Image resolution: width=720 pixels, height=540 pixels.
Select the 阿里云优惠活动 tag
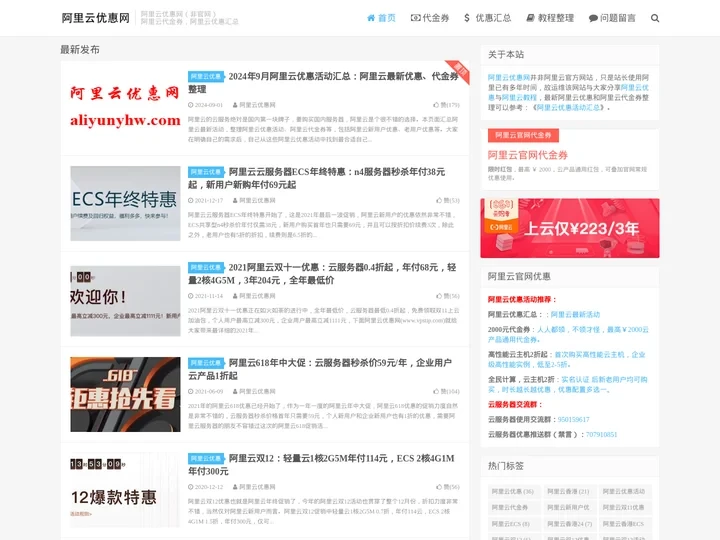coord(624,491)
